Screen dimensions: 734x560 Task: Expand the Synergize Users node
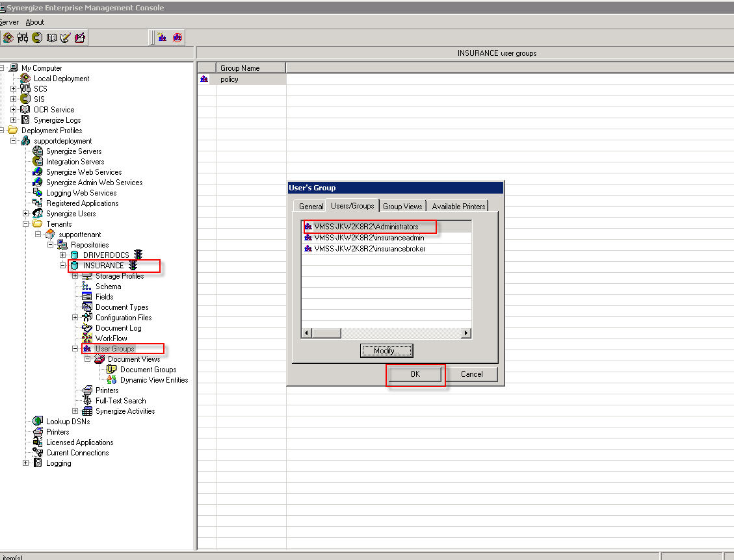pos(26,213)
